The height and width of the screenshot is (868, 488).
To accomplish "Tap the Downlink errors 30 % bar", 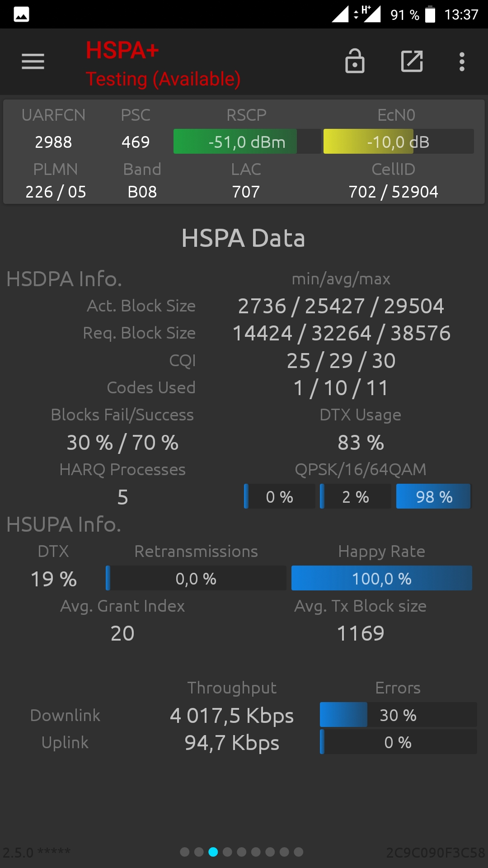I will 398,715.
